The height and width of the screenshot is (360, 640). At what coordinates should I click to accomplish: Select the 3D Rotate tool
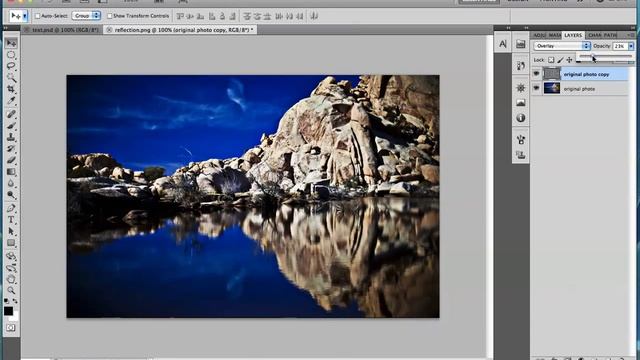coord(11,257)
